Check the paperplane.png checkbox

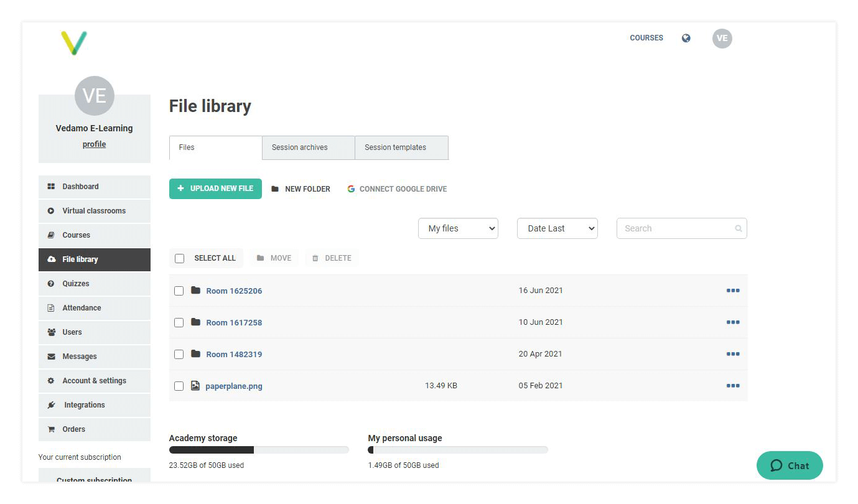click(179, 386)
